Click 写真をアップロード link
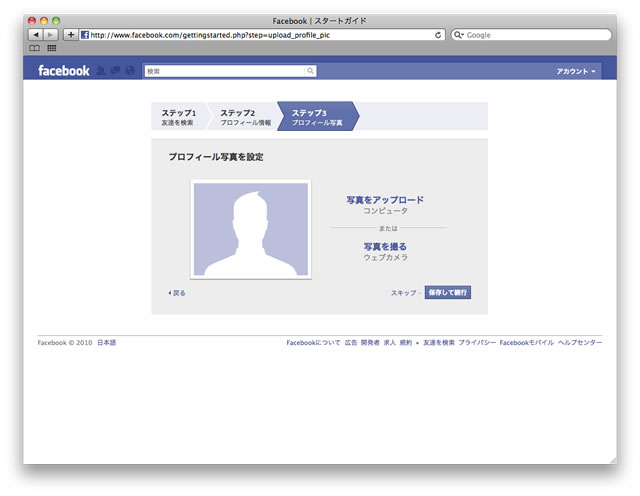The width and height of the screenshot is (640, 496). [x=385, y=200]
